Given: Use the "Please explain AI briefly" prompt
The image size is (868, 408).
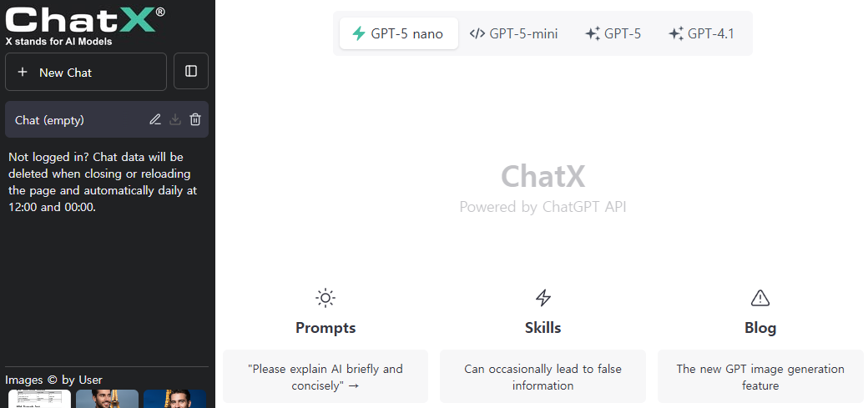Looking at the screenshot, I should 325,376.
